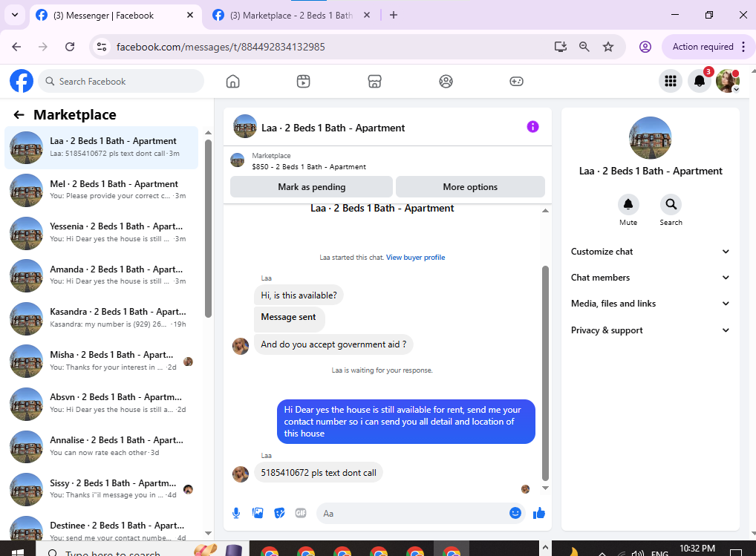Open the Gaming icon in top navigation
This screenshot has height=556, width=756.
pyautogui.click(x=516, y=82)
